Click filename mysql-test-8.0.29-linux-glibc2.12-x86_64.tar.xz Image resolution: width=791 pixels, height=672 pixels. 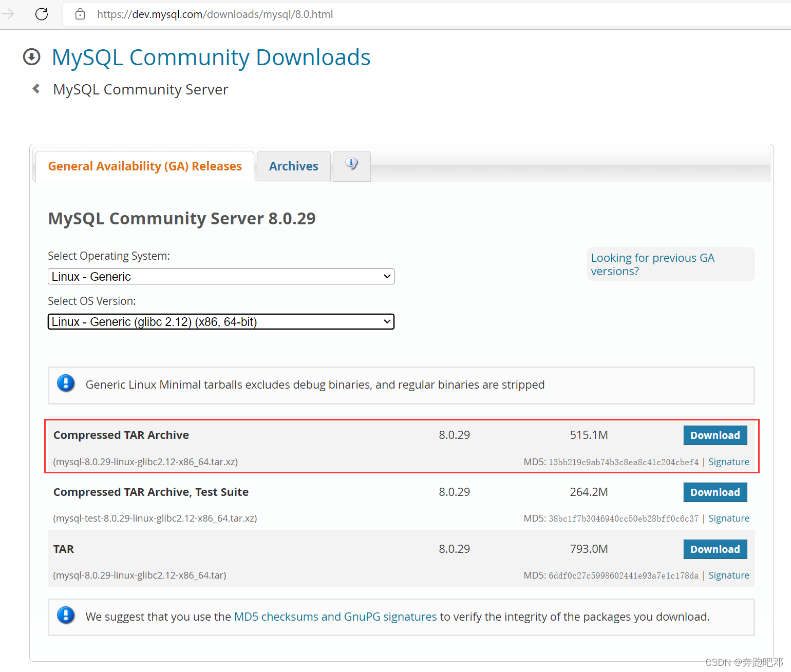coord(155,519)
